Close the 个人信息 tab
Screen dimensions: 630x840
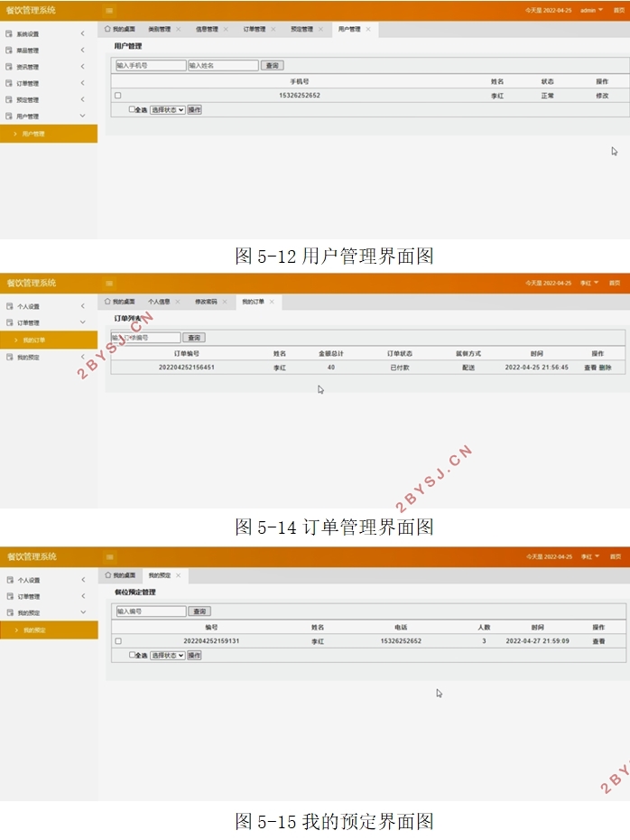[x=178, y=302]
